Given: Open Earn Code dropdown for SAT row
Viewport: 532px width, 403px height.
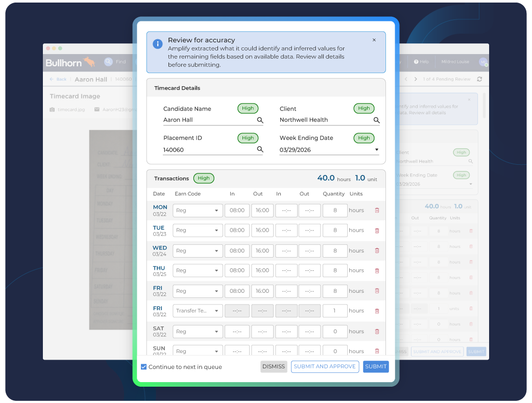Looking at the screenshot, I should tap(198, 332).
